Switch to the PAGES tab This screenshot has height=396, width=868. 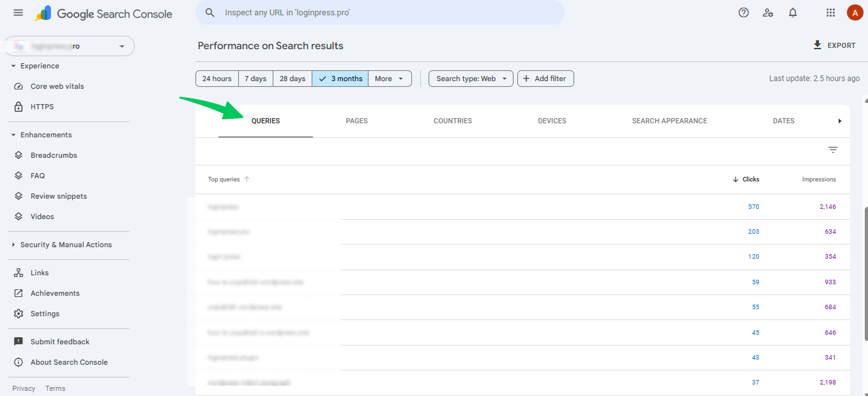click(x=356, y=120)
